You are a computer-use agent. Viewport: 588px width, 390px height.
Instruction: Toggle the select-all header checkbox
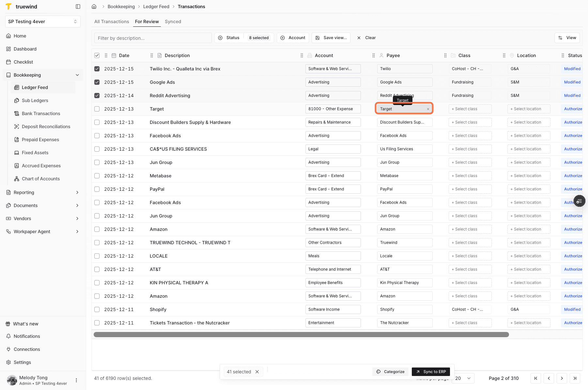point(97,55)
